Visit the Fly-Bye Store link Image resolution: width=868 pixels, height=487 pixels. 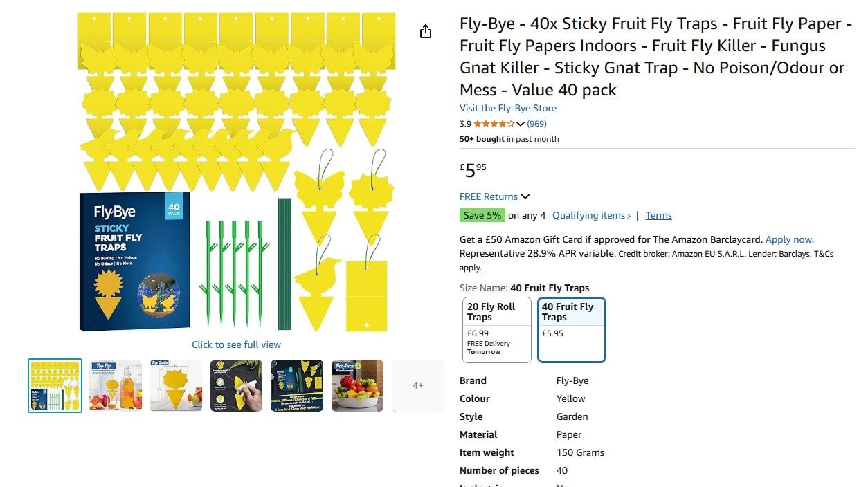coord(507,108)
